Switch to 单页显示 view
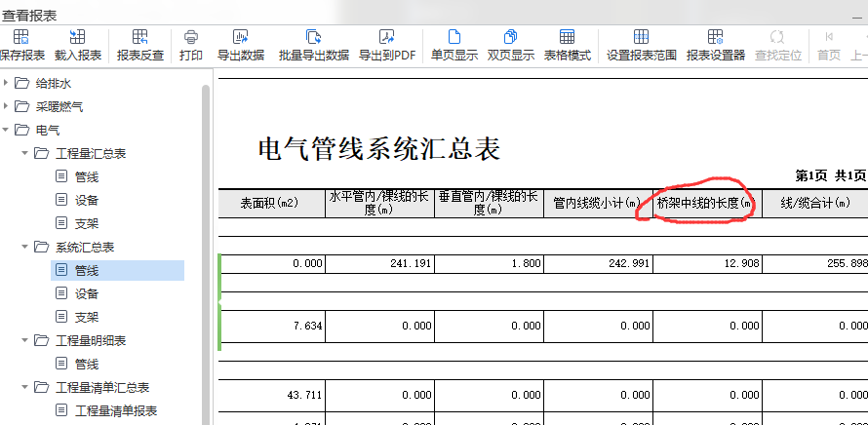Screen dimensions: 868x425 coord(454,45)
